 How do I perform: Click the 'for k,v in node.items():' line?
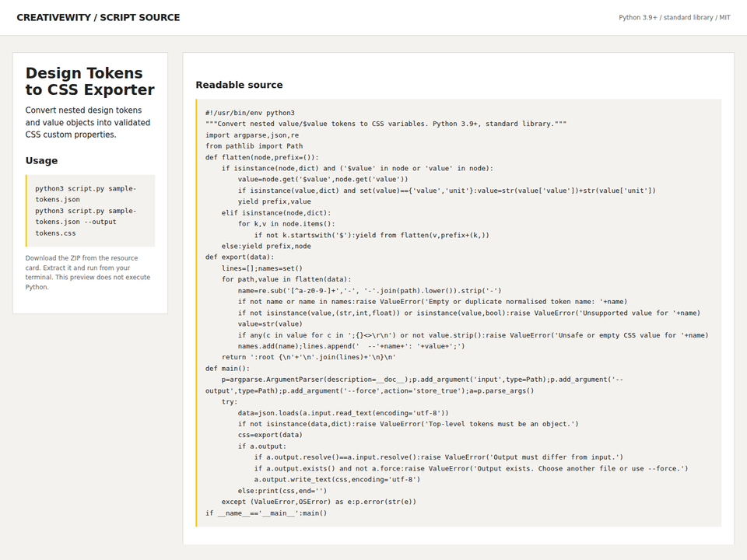286,224
